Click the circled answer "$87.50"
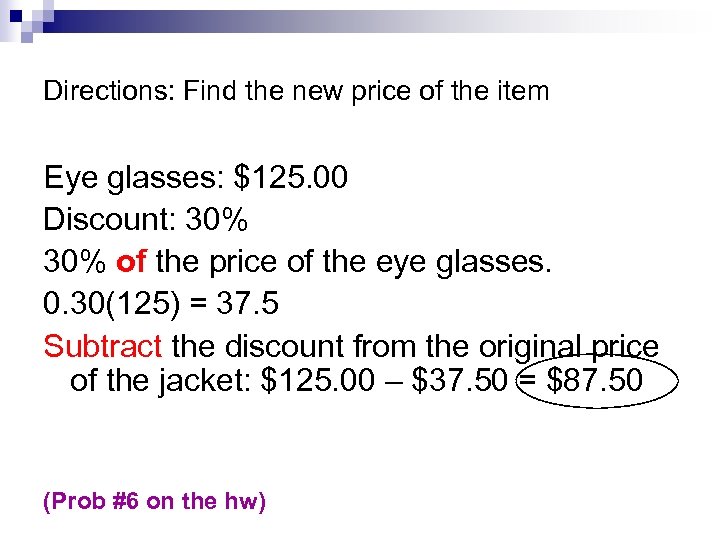The width and height of the screenshot is (720, 540). (596, 381)
